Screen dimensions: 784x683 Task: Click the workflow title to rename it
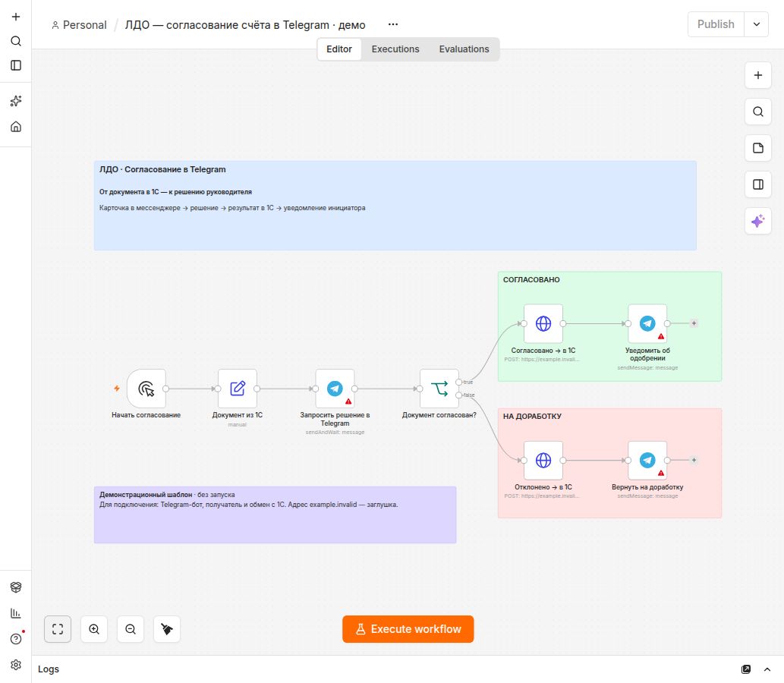(245, 25)
